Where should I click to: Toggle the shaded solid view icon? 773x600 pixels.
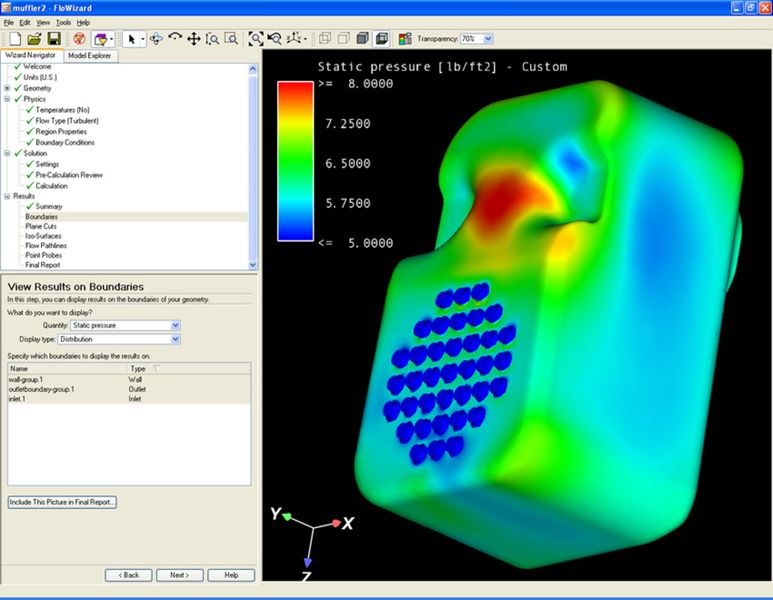point(362,38)
